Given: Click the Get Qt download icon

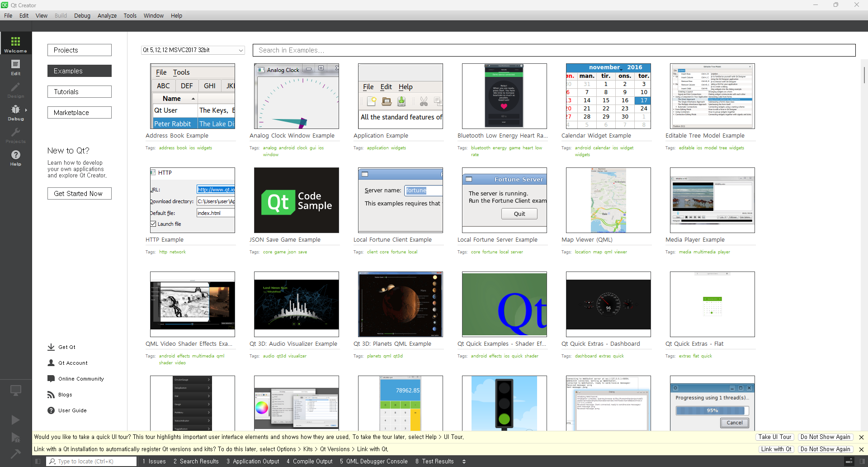Looking at the screenshot, I should click(51, 347).
